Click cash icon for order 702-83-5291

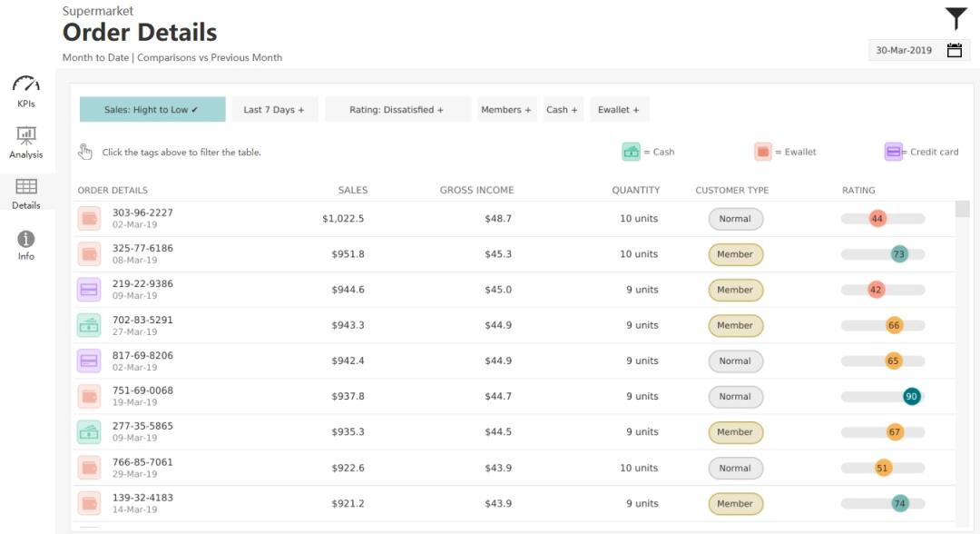pos(89,325)
